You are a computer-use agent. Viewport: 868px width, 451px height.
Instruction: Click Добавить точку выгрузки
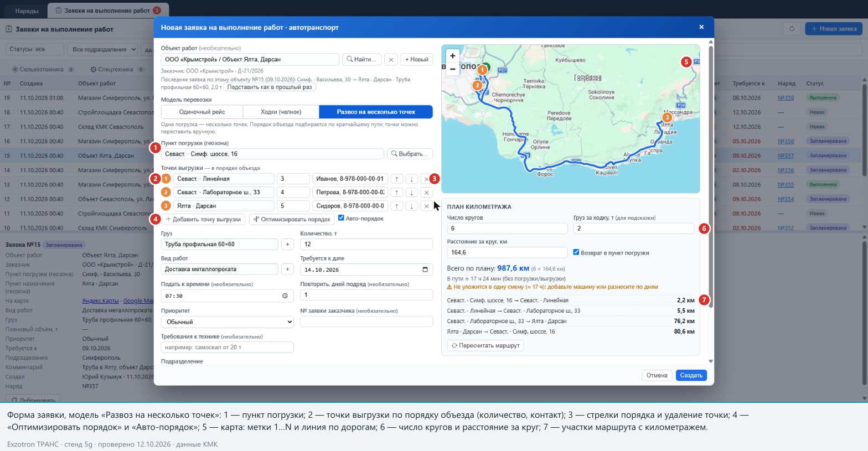pos(204,219)
